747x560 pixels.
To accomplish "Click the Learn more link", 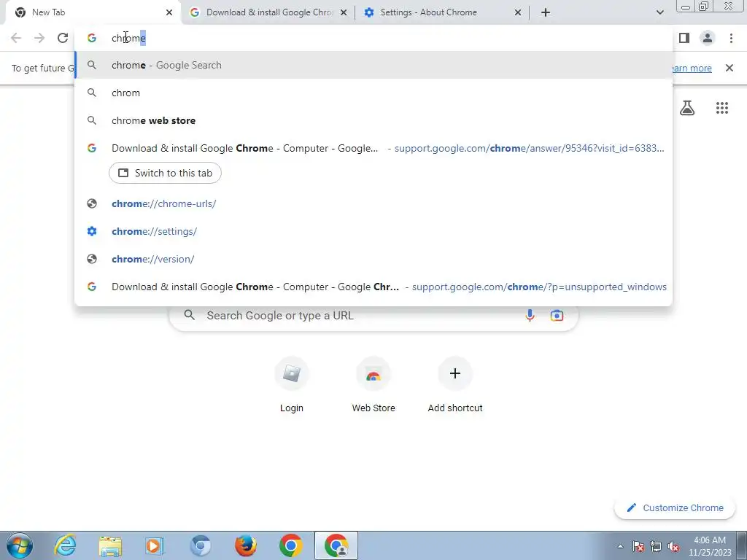I will 691,68.
